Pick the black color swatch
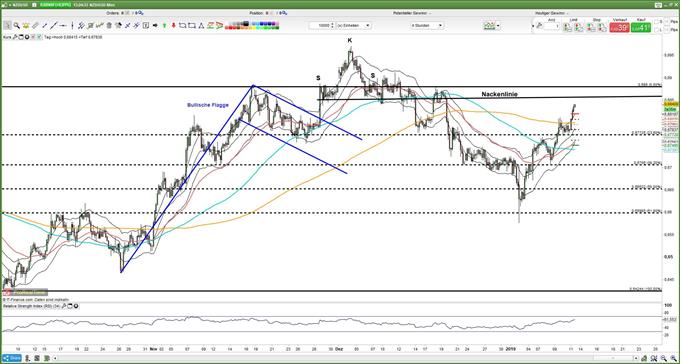Viewport: 680px width, 364px height. (x=246, y=23)
